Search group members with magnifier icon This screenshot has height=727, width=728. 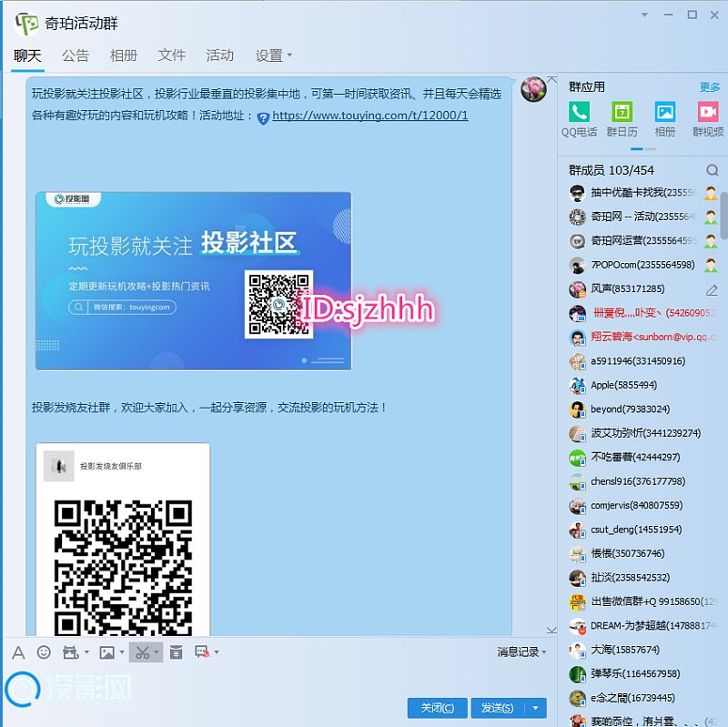(x=713, y=170)
